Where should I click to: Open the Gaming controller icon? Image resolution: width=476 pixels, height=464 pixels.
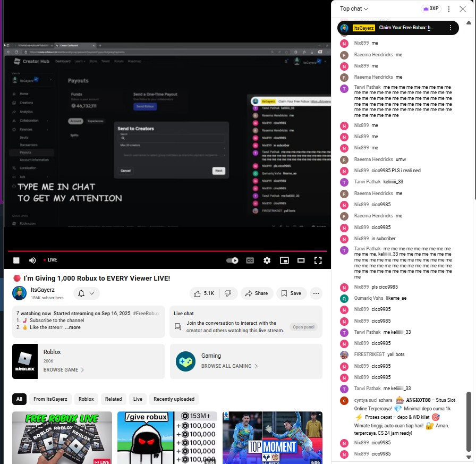[185, 361]
